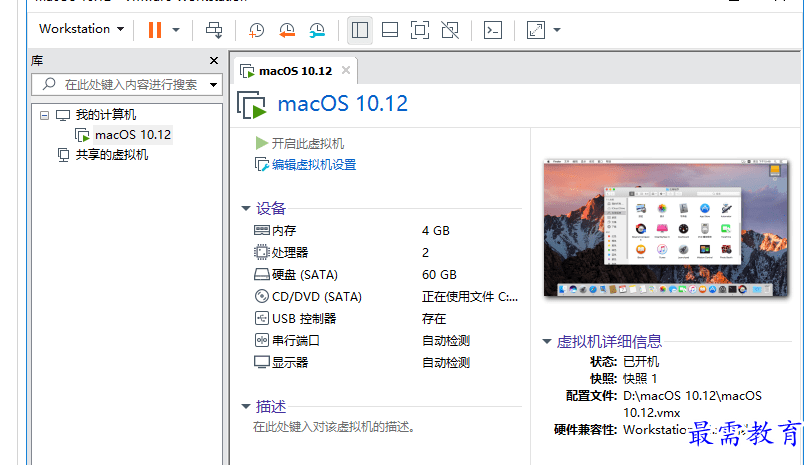Toggle the library sidebar view icon

pos(360,30)
